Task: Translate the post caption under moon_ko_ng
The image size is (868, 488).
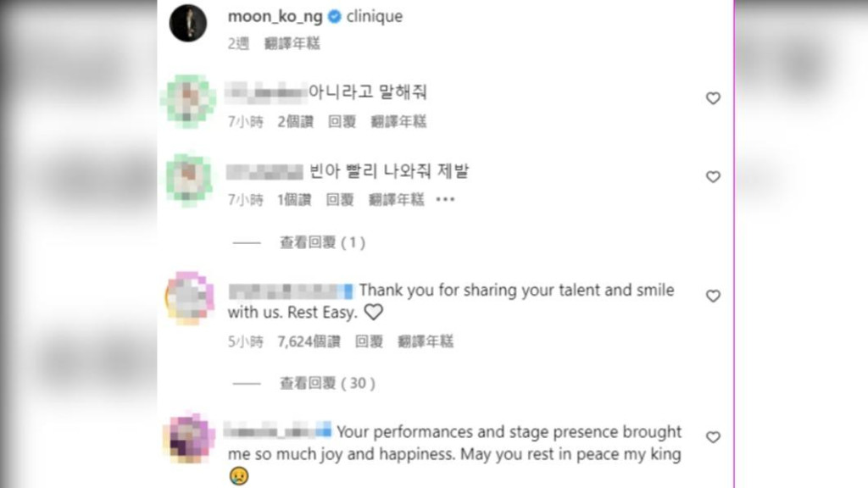Action: [292, 43]
